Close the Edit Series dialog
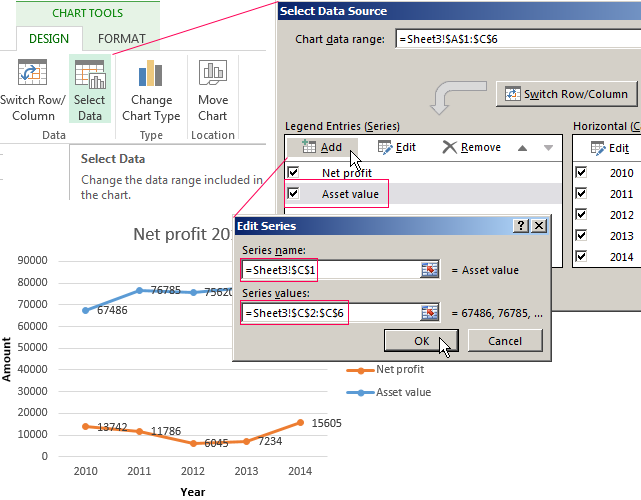 pos(539,226)
